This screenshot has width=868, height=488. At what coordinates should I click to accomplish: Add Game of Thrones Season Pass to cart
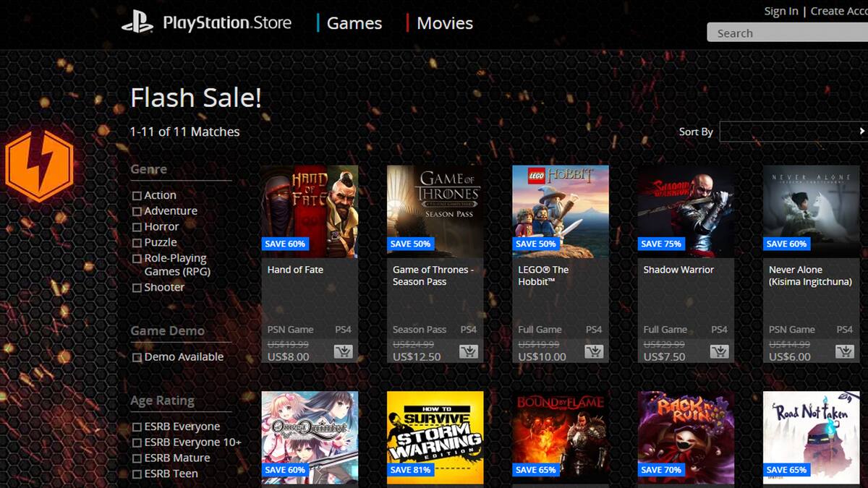point(469,351)
